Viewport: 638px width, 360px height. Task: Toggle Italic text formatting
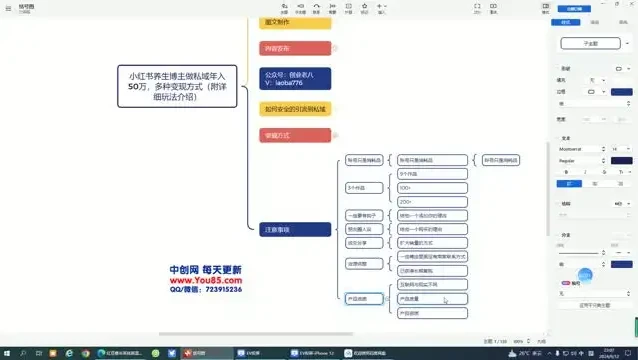[x=585, y=172]
